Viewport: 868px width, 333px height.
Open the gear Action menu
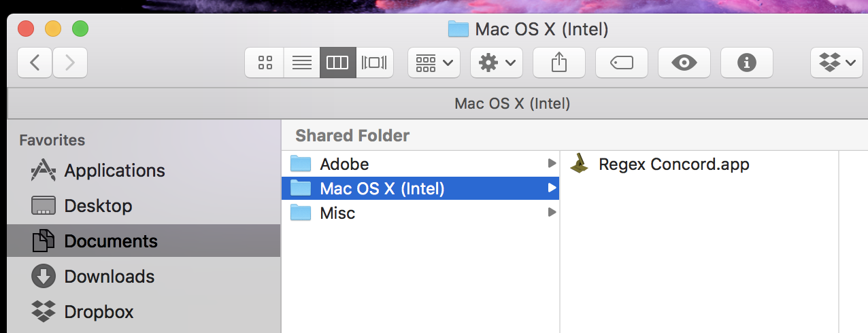pyautogui.click(x=496, y=63)
